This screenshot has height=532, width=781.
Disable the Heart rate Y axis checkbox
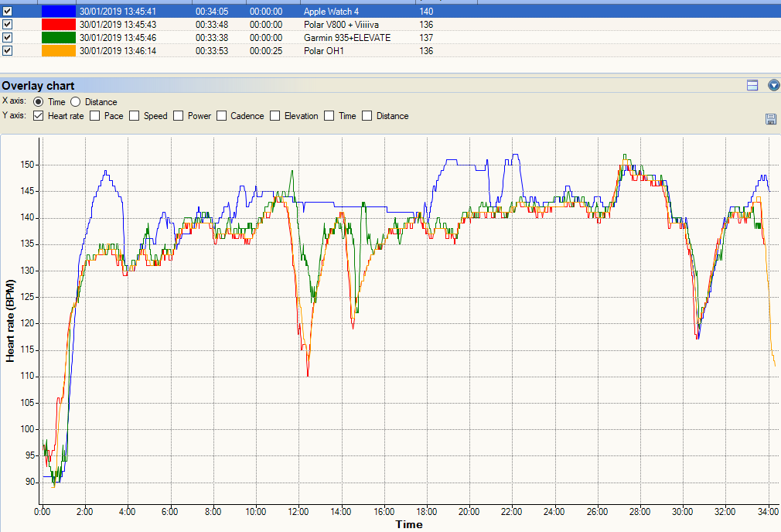tap(39, 116)
